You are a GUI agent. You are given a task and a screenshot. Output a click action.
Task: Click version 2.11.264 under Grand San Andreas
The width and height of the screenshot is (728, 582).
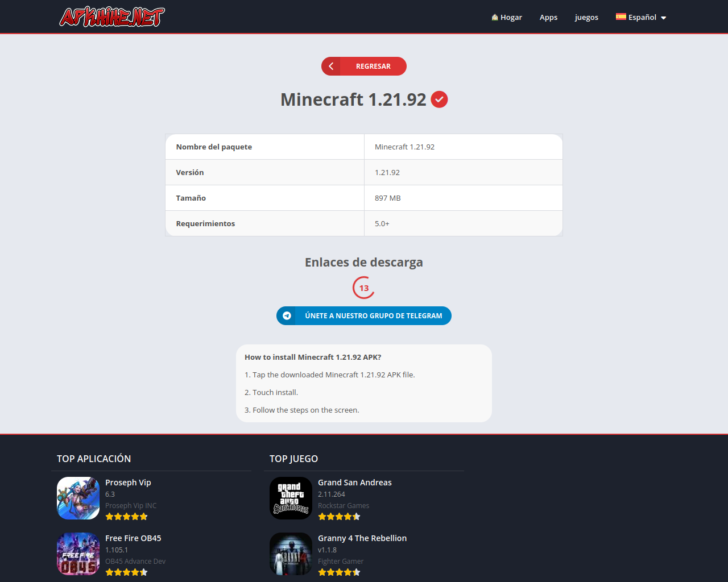[x=332, y=494]
